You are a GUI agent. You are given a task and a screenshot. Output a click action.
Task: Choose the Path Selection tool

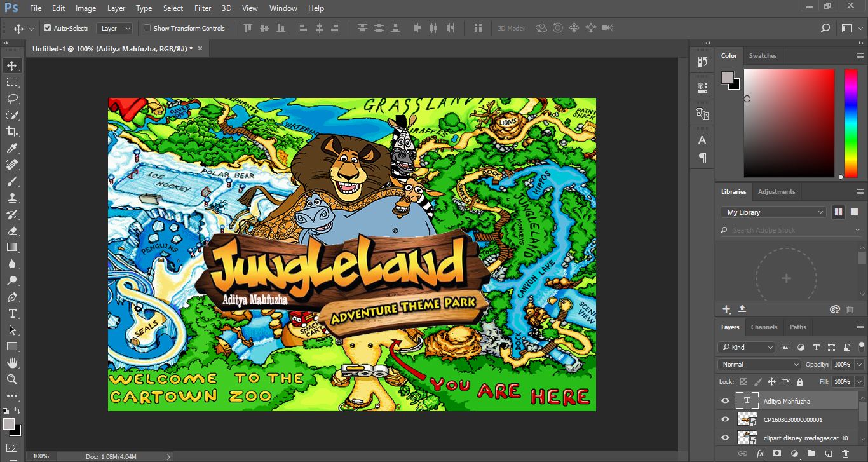tap(12, 330)
